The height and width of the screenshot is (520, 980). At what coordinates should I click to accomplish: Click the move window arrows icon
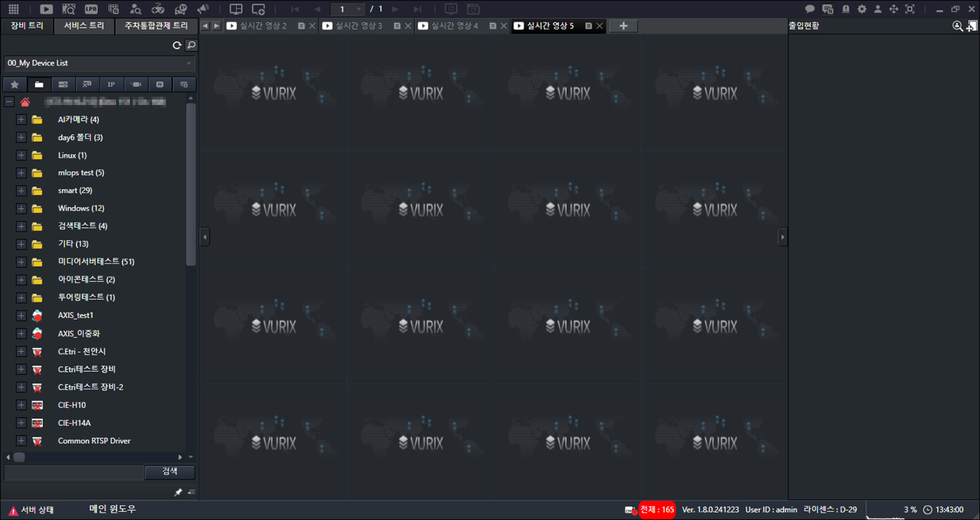click(x=894, y=9)
